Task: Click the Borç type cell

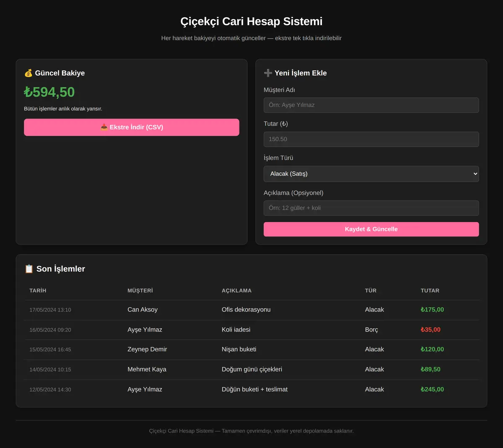Action: coord(371,330)
